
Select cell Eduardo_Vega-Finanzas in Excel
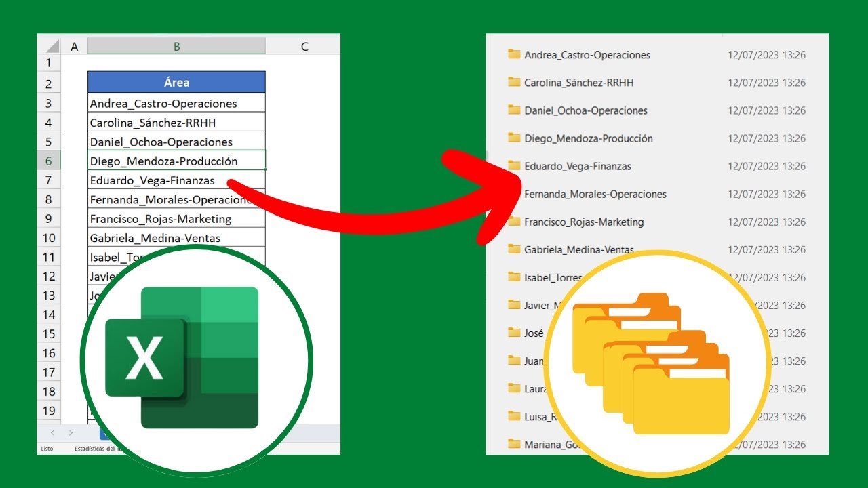coord(176,180)
